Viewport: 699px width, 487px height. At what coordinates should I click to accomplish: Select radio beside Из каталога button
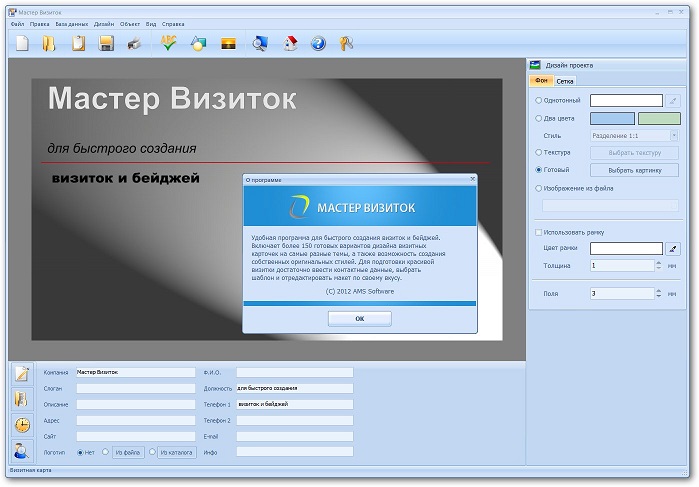pyautogui.click(x=152, y=452)
